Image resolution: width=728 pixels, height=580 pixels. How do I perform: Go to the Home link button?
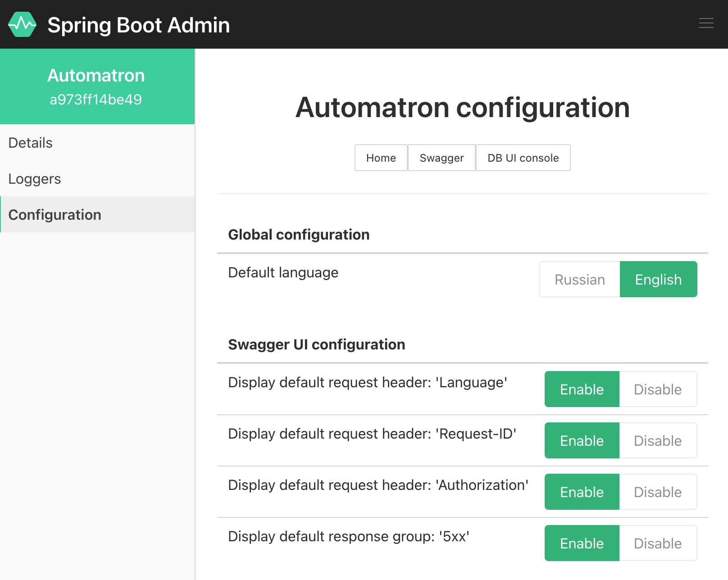pyautogui.click(x=381, y=158)
